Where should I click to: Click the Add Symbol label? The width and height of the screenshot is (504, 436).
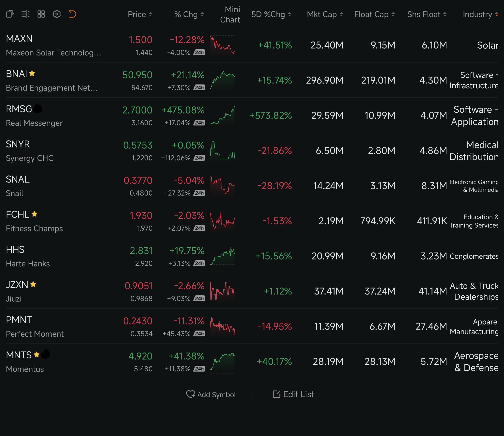tap(216, 394)
